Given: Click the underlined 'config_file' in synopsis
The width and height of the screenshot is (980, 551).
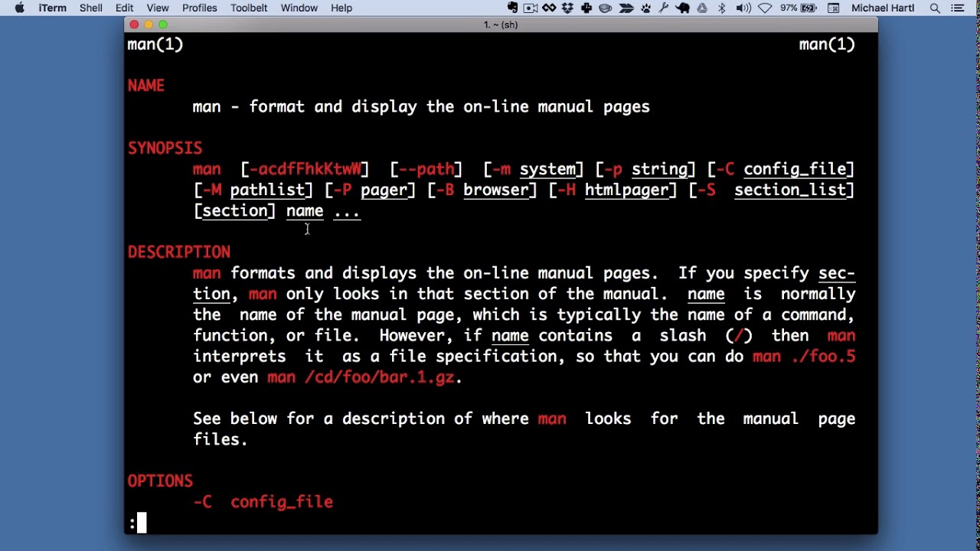Looking at the screenshot, I should [794, 169].
